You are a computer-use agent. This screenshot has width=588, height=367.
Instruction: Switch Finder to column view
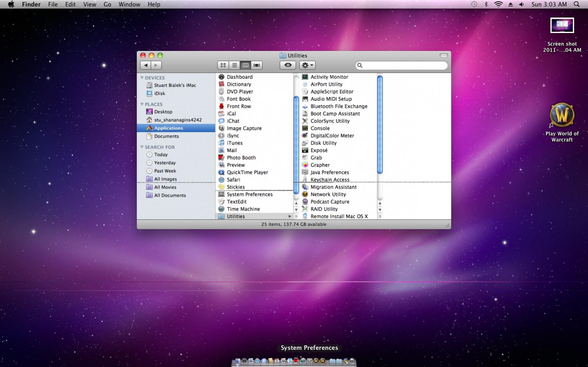coord(245,65)
